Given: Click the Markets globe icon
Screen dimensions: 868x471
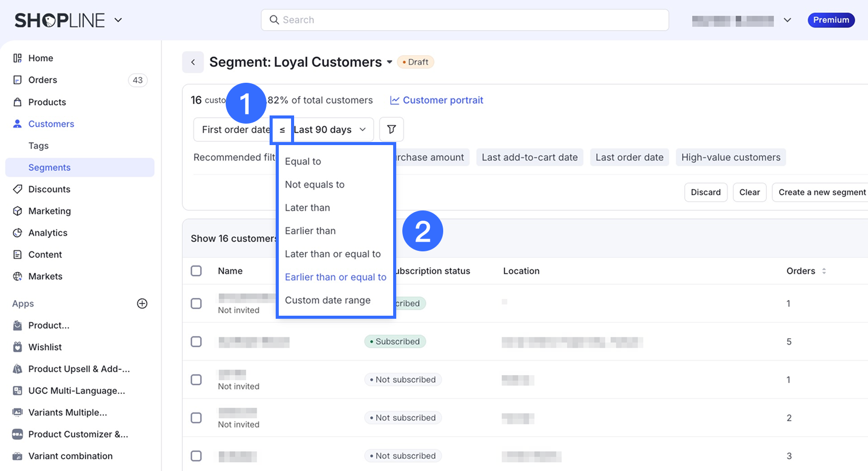Looking at the screenshot, I should coord(17,276).
